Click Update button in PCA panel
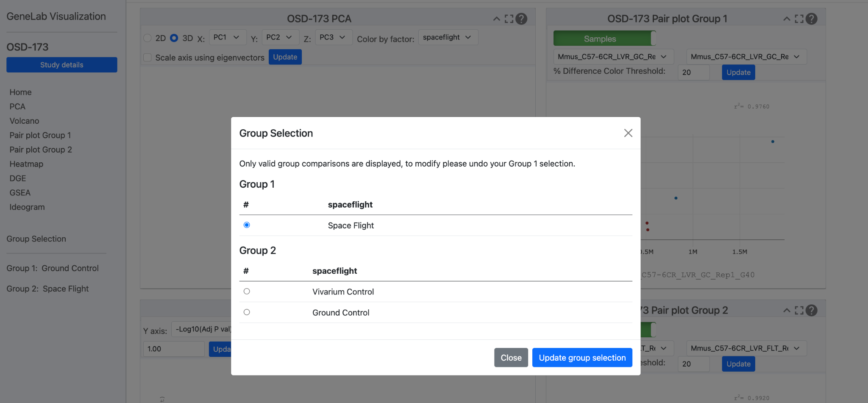Screen dimensions: 868x403 tap(285, 57)
